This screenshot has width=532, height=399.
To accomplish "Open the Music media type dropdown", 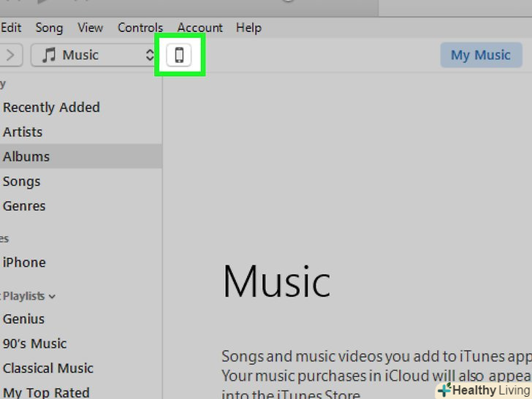I will pos(93,55).
